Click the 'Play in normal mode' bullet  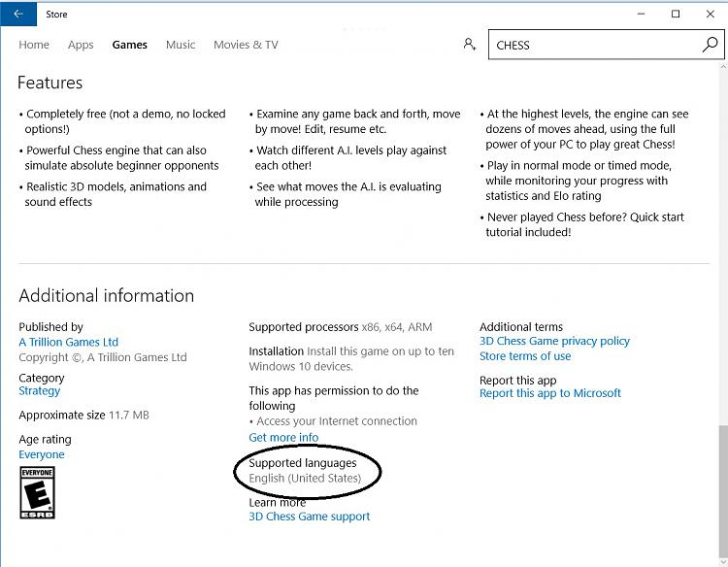pyautogui.click(x=576, y=181)
